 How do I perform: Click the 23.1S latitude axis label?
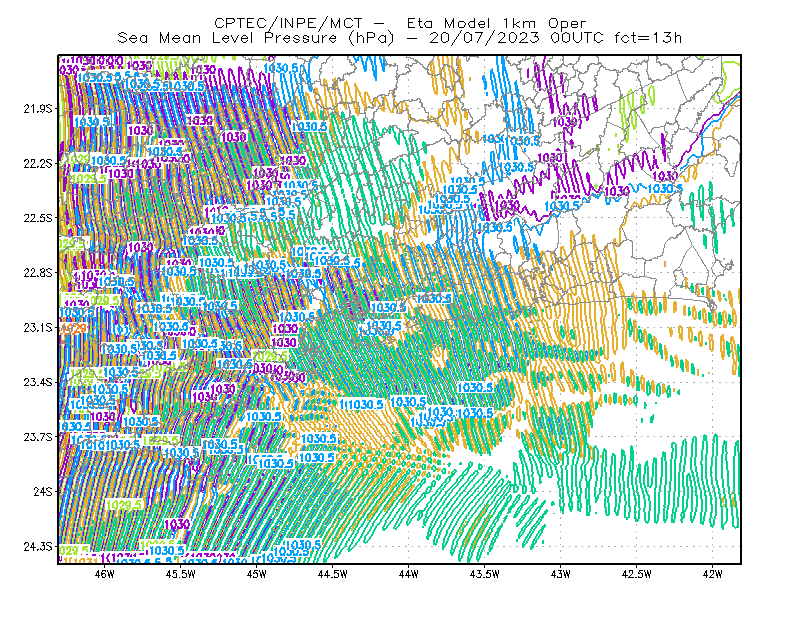coord(38,327)
